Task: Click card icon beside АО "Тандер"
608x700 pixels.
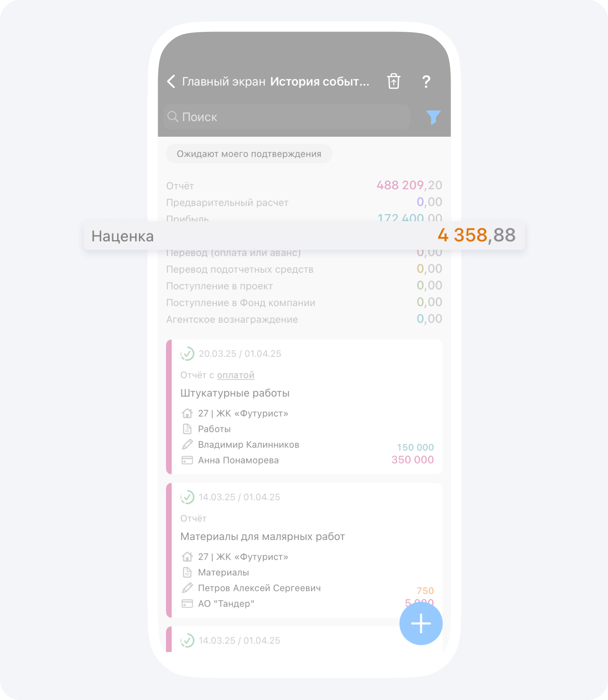Action: pos(187,604)
